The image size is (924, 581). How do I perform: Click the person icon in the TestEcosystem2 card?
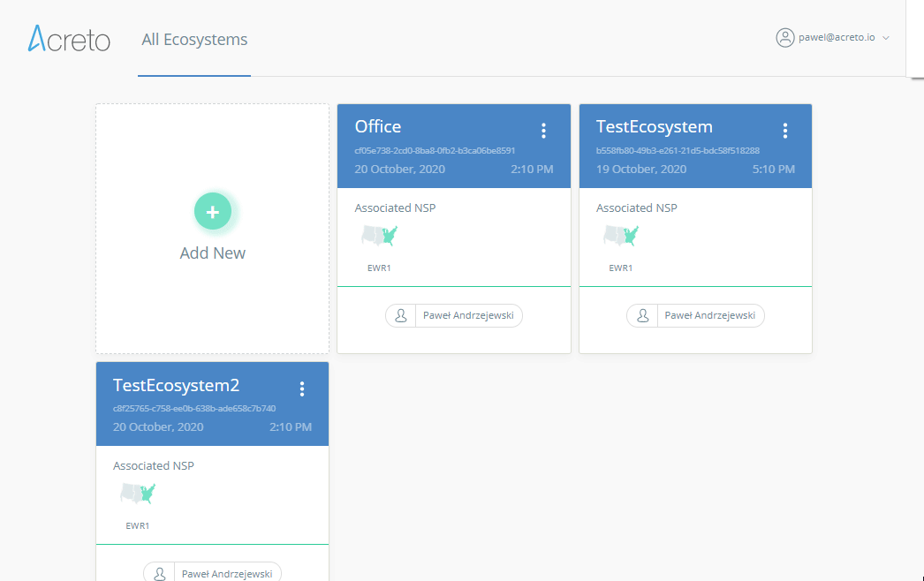click(x=159, y=573)
